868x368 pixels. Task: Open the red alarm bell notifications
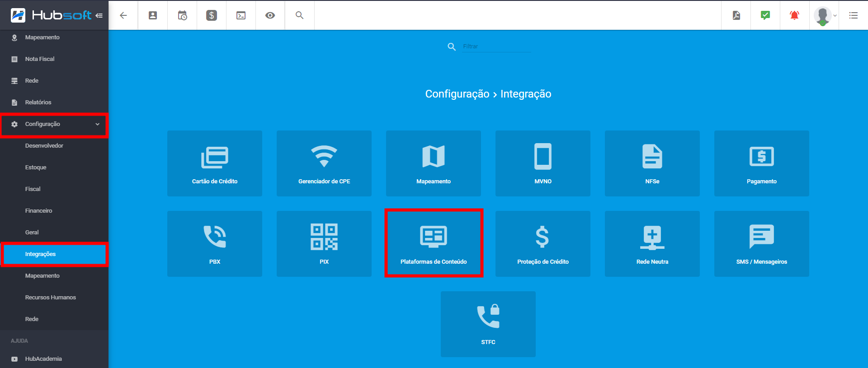794,15
